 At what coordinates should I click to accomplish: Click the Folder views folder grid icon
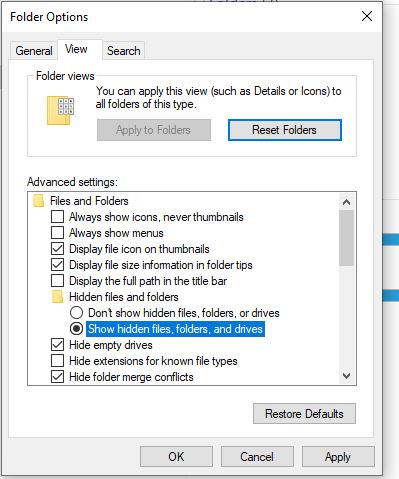point(60,111)
